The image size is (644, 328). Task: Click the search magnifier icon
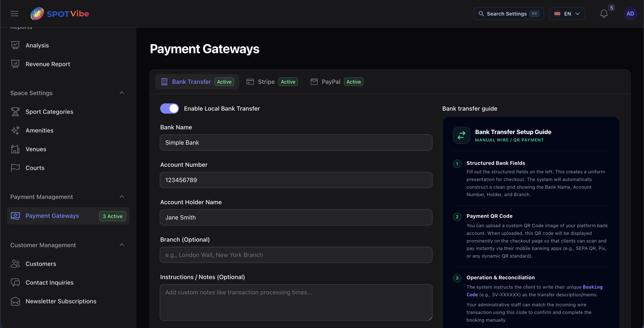(481, 14)
